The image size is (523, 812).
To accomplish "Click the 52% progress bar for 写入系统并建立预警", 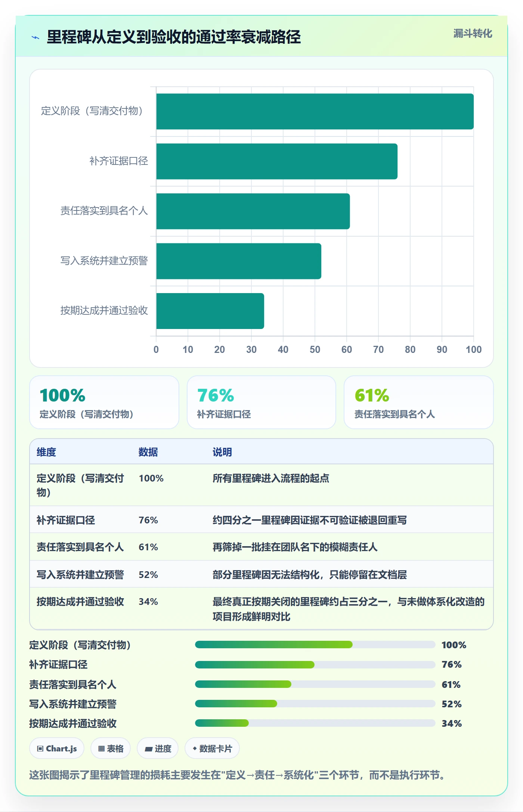I will [x=315, y=704].
